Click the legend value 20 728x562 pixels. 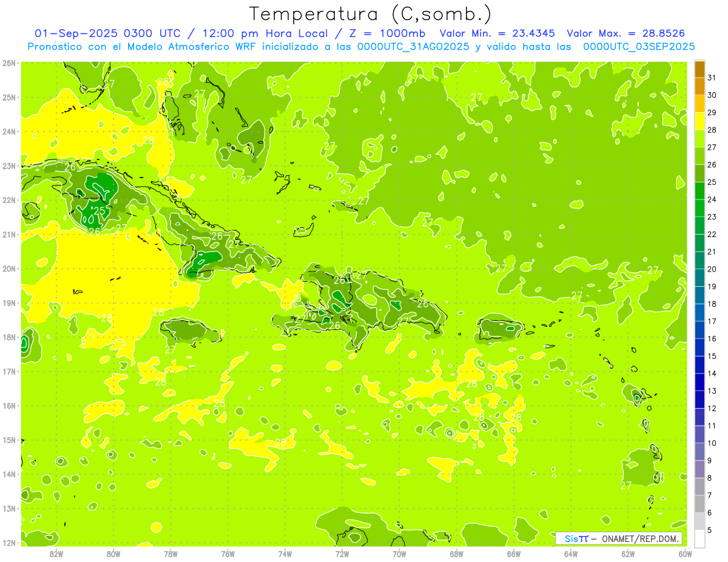(x=712, y=269)
